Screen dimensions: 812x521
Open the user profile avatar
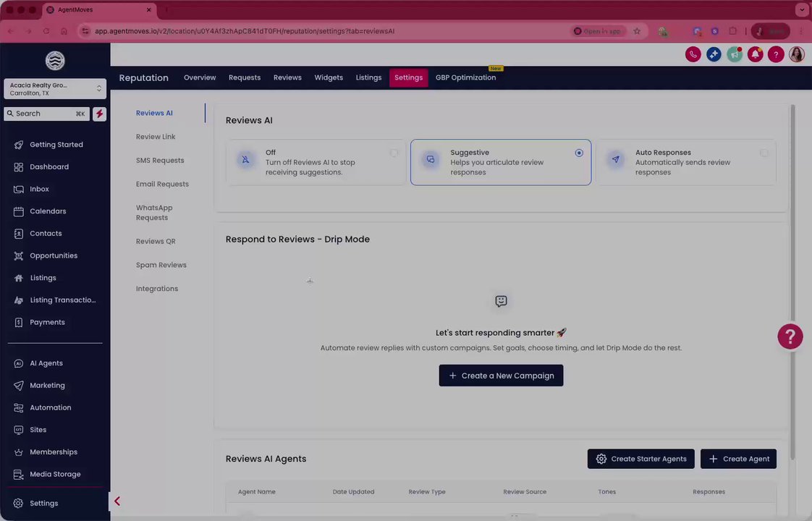coord(797,54)
